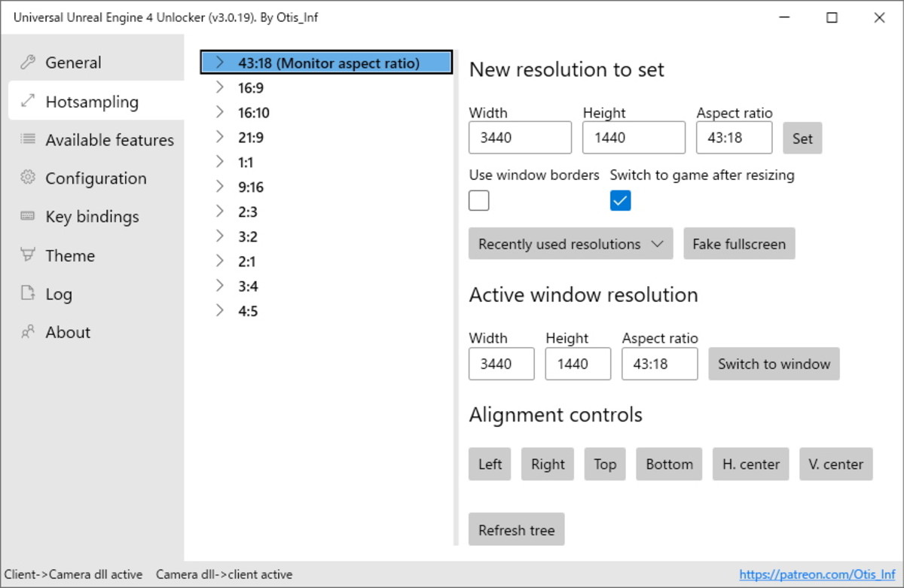Expand the 9:16 resolution group
The width and height of the screenshot is (904, 588).
(219, 187)
